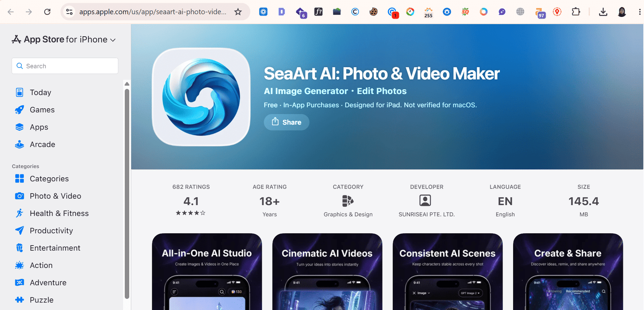Viewport: 644px width, 310px height.
Task: Open the 4.1 star ratings summary
Action: point(191,201)
